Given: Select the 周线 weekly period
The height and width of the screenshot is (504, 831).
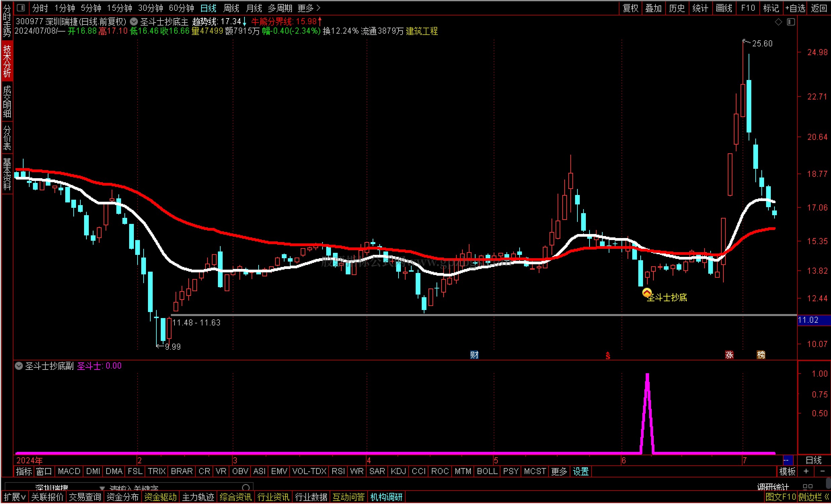Looking at the screenshot, I should [x=231, y=8].
